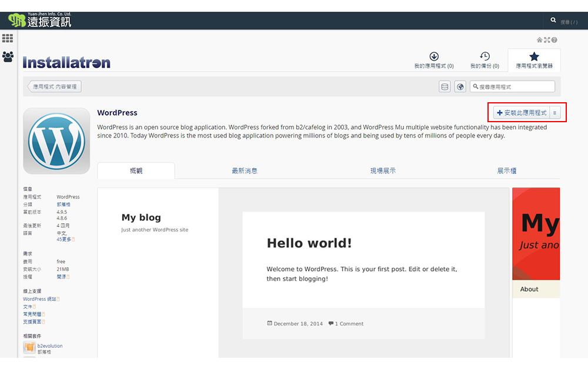Open help via the question mark icon
Screen dimensions: 588x369
tap(554, 40)
